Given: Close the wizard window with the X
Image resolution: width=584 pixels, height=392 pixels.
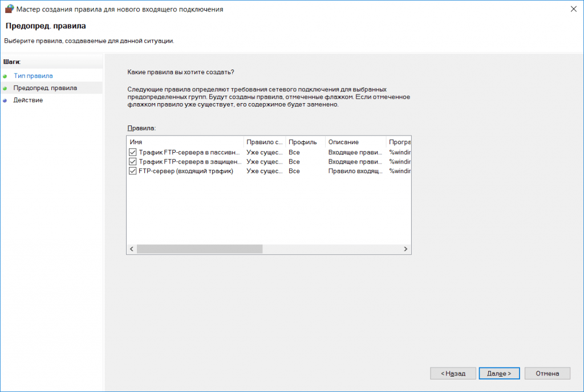Looking at the screenshot, I should coord(574,9).
